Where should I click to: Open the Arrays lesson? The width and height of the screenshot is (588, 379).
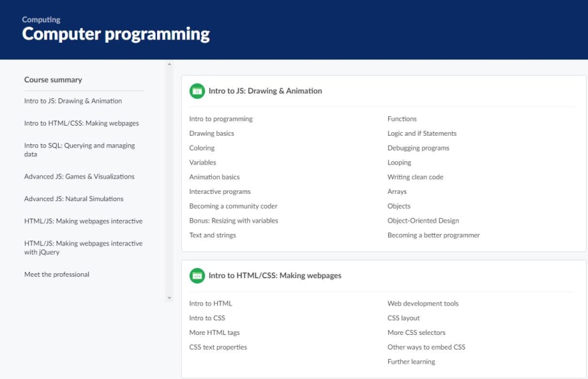pyautogui.click(x=397, y=191)
